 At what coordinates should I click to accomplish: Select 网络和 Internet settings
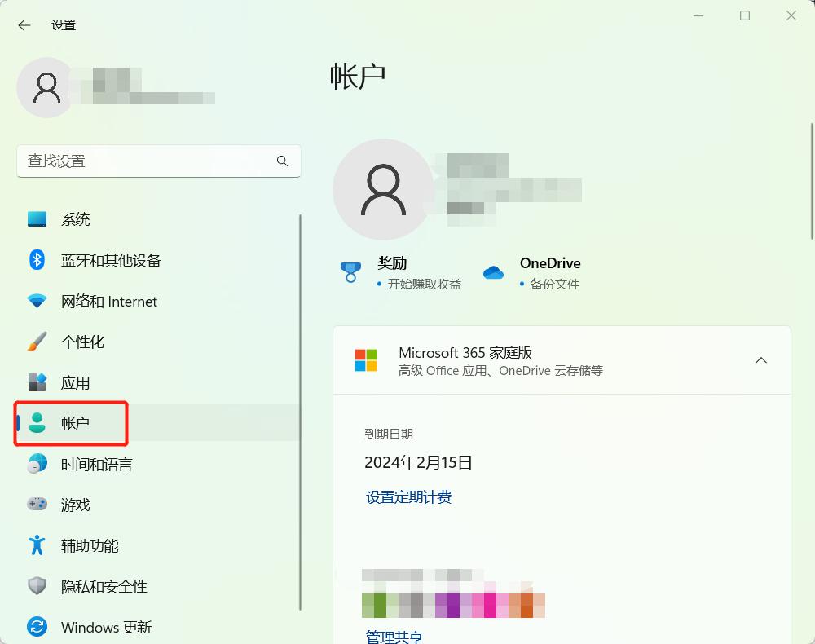(36, 301)
